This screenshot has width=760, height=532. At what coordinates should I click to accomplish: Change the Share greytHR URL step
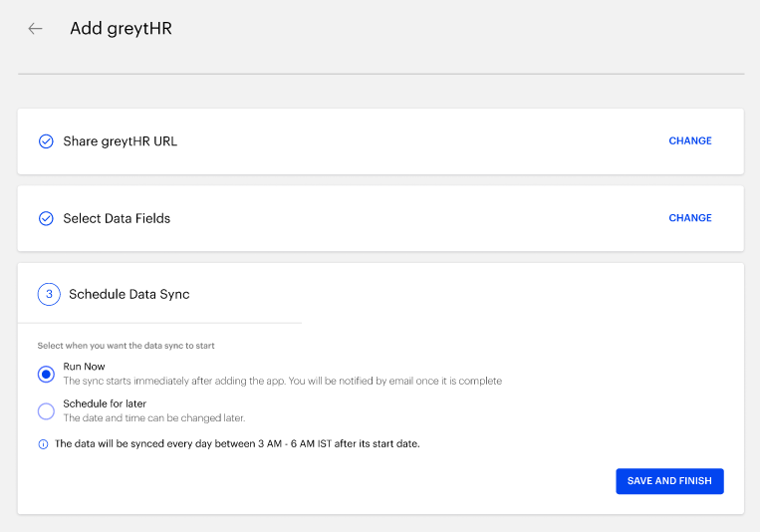[x=690, y=140]
